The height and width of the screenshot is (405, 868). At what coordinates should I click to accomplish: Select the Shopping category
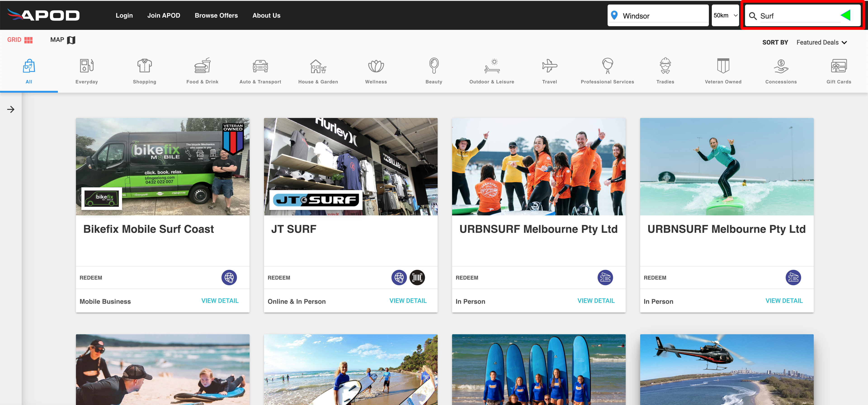[145, 71]
